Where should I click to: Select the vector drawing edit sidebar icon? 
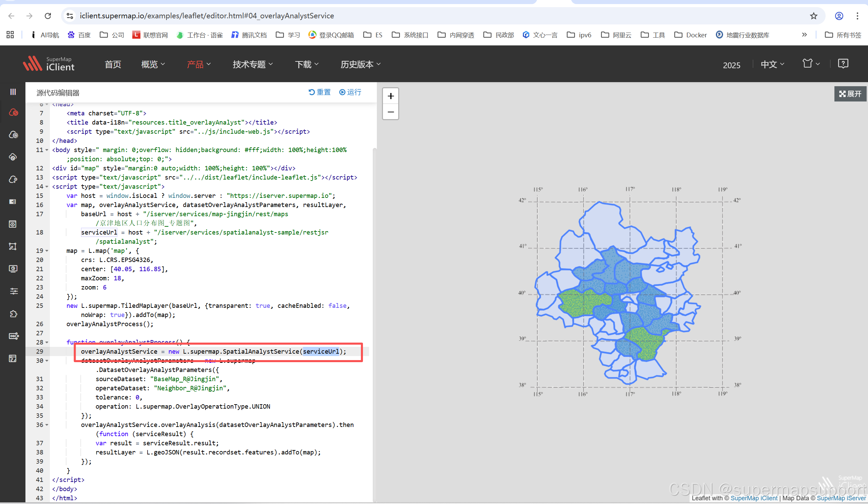tap(13, 246)
